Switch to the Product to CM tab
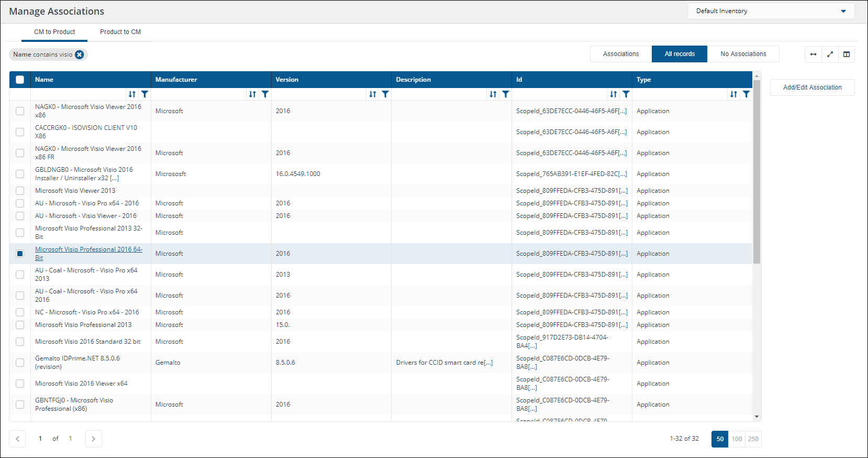This screenshot has height=458, width=868. tap(120, 32)
